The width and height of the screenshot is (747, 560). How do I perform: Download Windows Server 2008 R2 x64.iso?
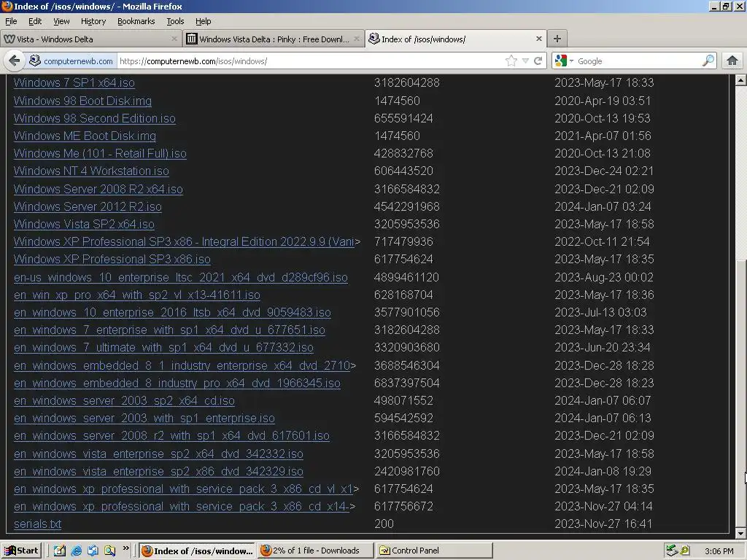click(98, 189)
